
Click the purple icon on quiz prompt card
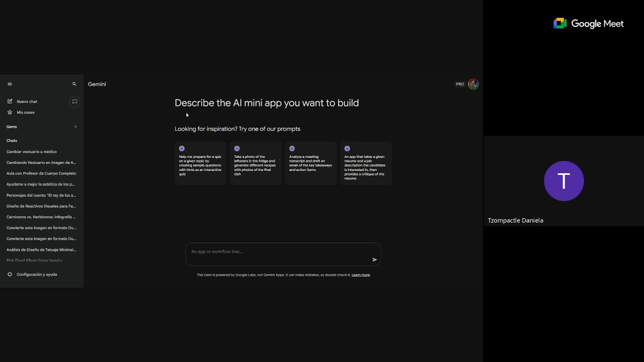click(182, 148)
